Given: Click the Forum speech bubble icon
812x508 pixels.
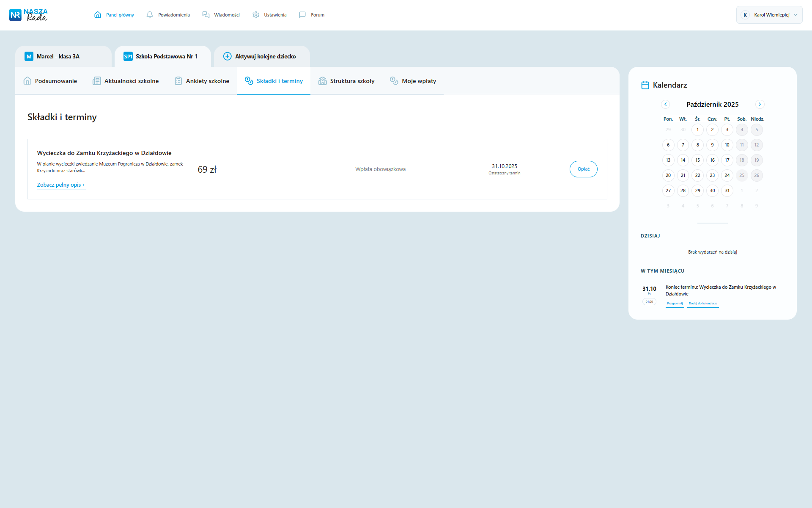Looking at the screenshot, I should 302,15.
